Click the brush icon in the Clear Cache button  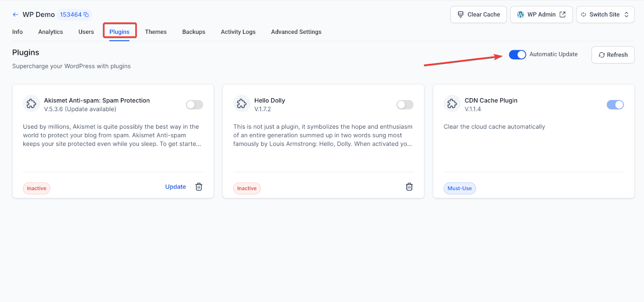pyautogui.click(x=460, y=14)
